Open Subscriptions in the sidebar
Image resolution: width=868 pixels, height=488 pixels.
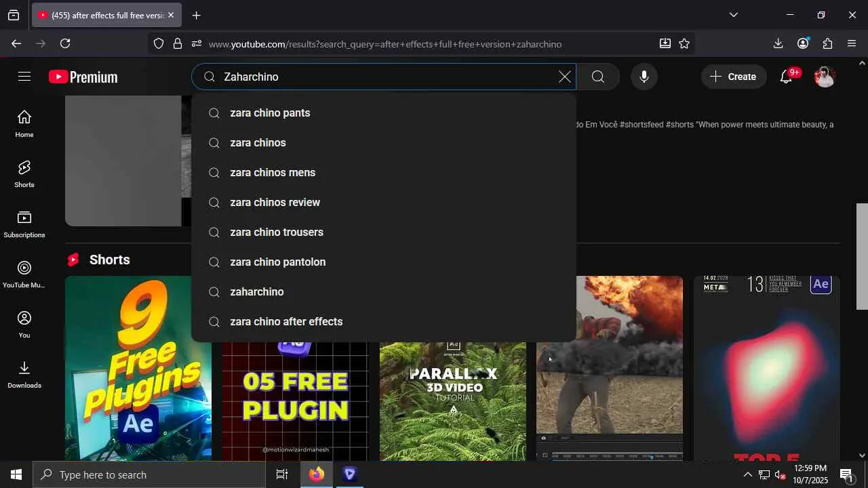pos(24,224)
